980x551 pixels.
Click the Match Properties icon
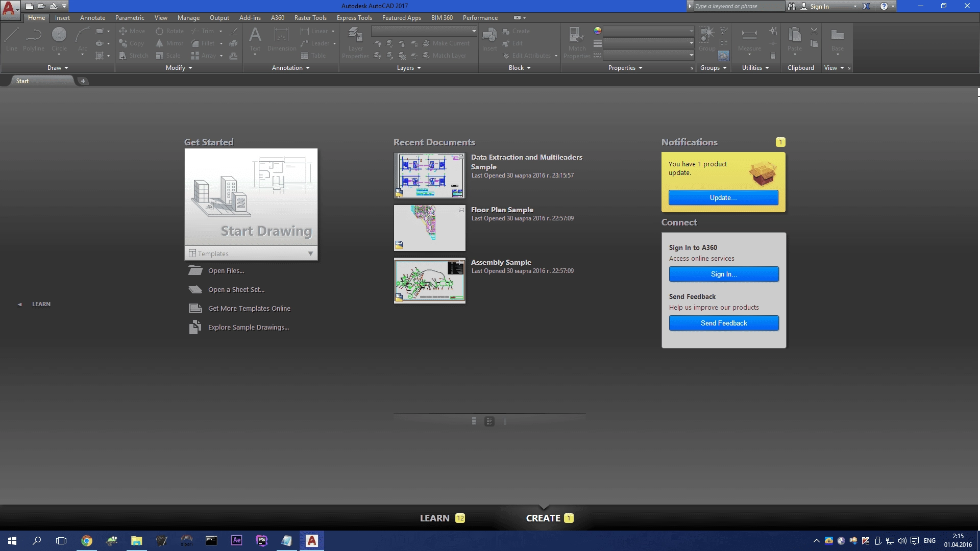click(577, 43)
